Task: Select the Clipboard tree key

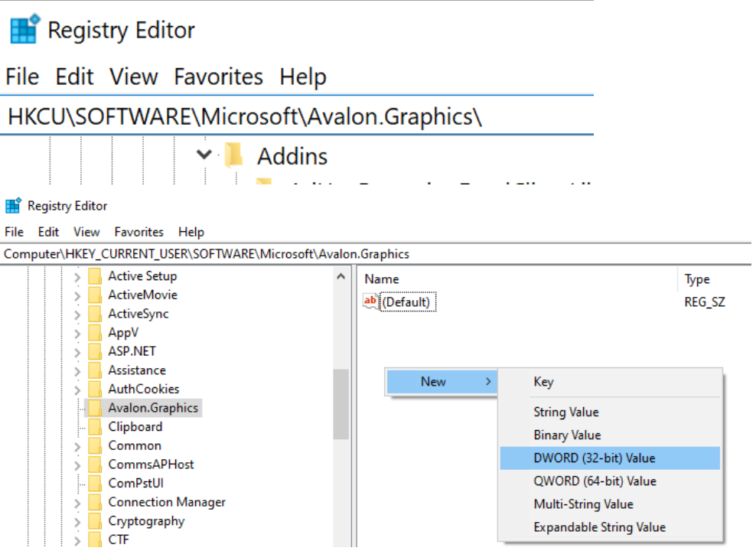Action: pyautogui.click(x=135, y=427)
